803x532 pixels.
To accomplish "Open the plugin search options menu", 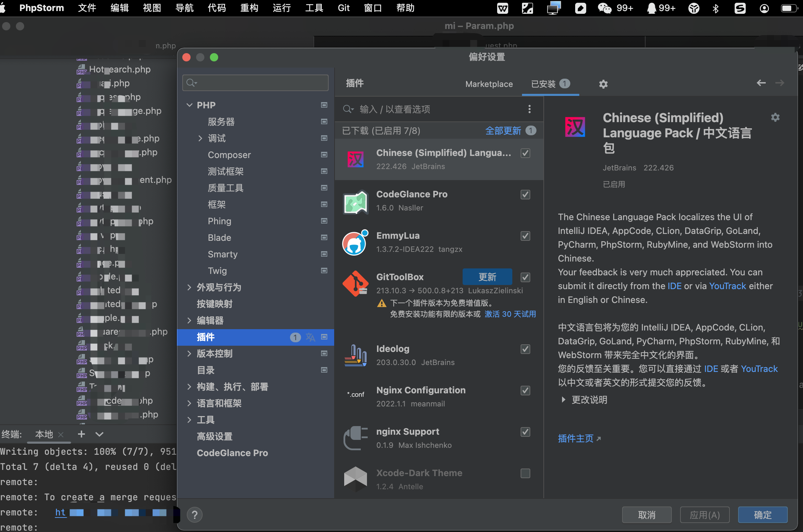I will click(529, 109).
